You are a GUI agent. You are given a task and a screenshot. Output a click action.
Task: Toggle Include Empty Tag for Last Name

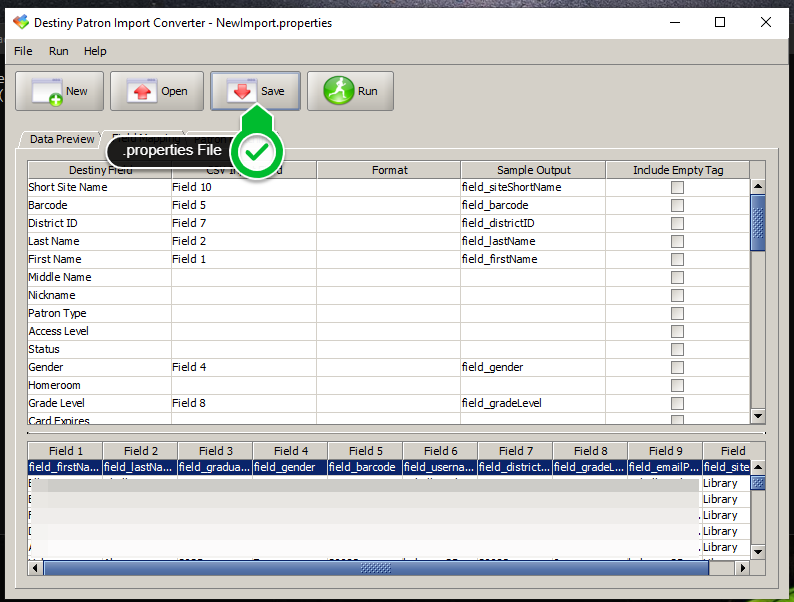(x=677, y=242)
